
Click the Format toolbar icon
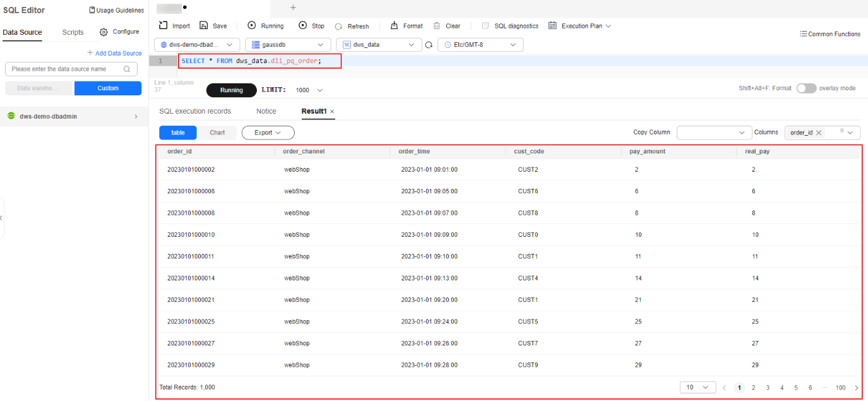tap(395, 26)
